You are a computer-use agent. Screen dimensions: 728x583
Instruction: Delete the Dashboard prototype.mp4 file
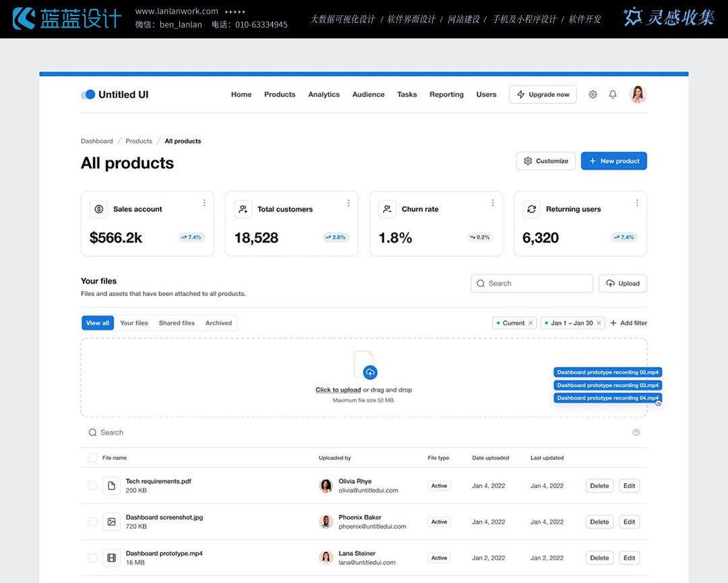tap(599, 558)
